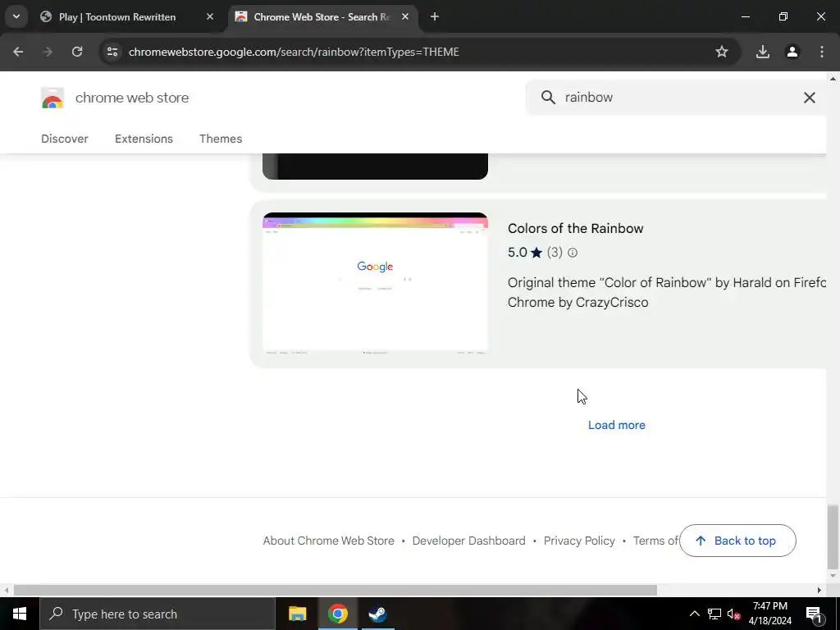Click the rating info icon beside (3)
The height and width of the screenshot is (630, 840).
tap(572, 253)
